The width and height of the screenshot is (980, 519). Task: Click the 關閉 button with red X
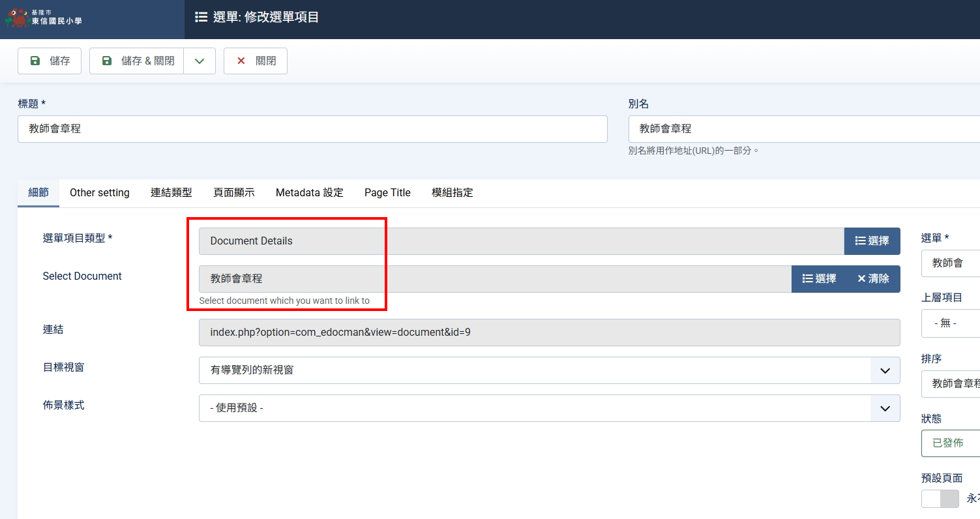coord(256,61)
